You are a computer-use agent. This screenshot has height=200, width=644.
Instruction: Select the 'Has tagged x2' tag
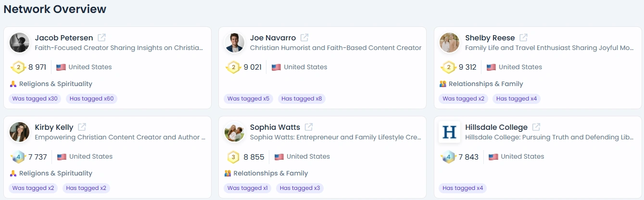pos(86,188)
